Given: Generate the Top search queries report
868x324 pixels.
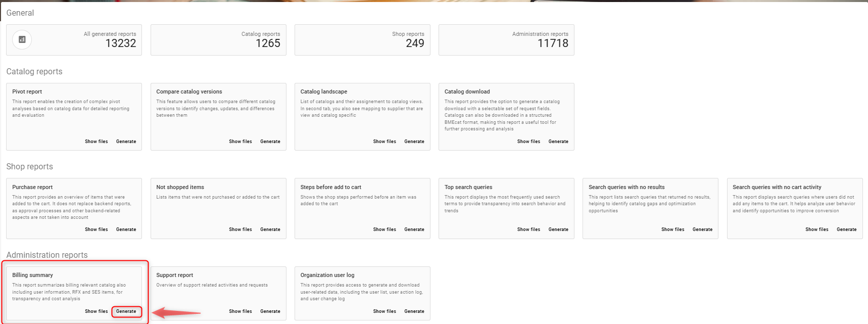Looking at the screenshot, I should [558, 229].
